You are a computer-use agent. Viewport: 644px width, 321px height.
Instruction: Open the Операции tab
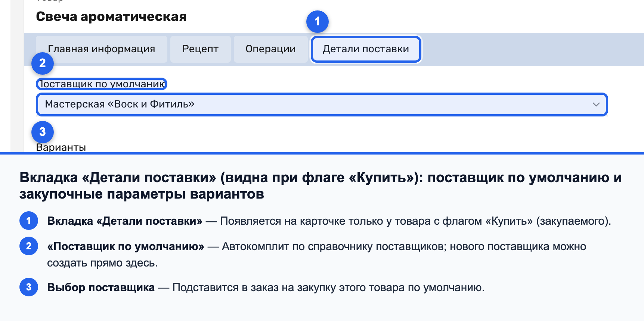[271, 49]
